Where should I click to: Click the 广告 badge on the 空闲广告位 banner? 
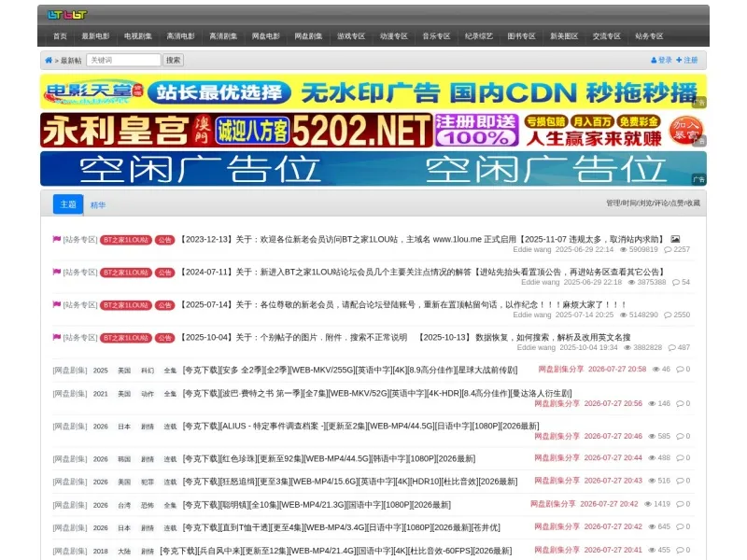point(698,179)
